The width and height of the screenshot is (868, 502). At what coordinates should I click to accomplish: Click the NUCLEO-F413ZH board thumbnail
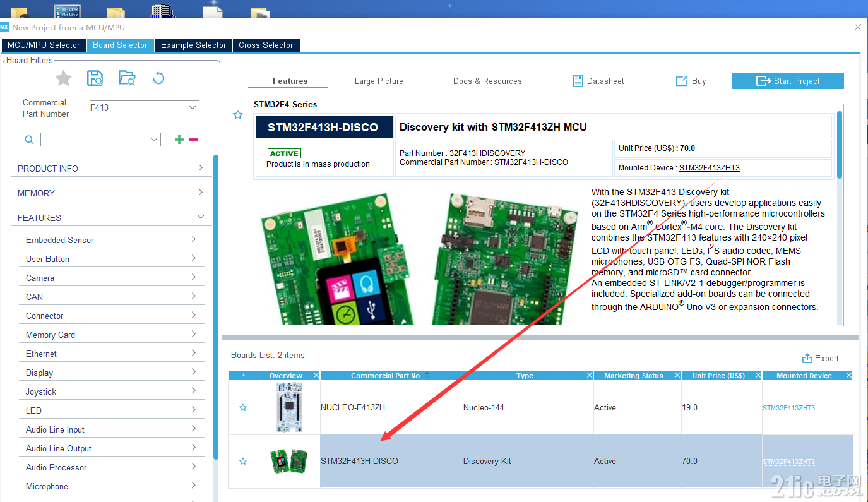coord(289,407)
